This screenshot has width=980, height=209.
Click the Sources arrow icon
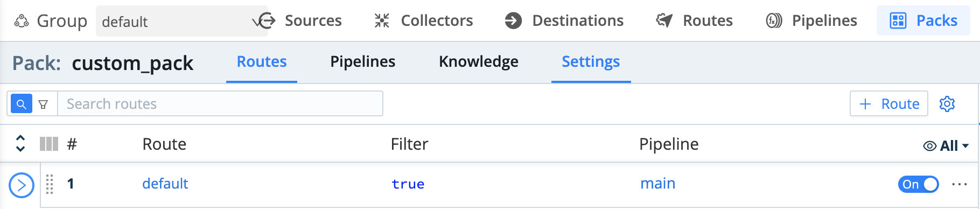tap(266, 21)
